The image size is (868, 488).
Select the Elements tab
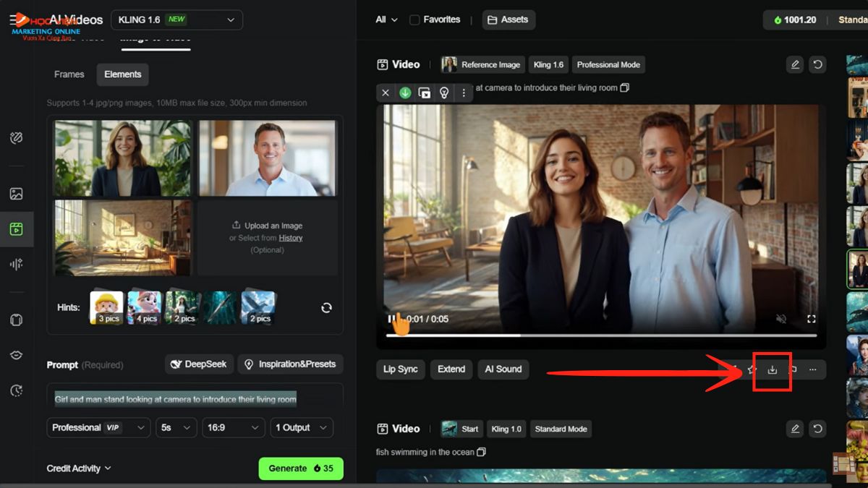pyautogui.click(x=123, y=74)
